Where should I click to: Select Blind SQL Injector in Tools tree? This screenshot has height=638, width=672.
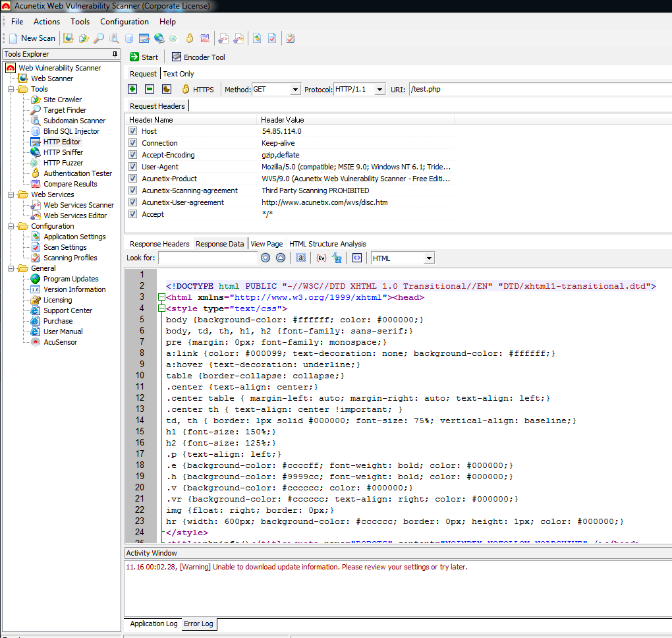click(x=71, y=131)
